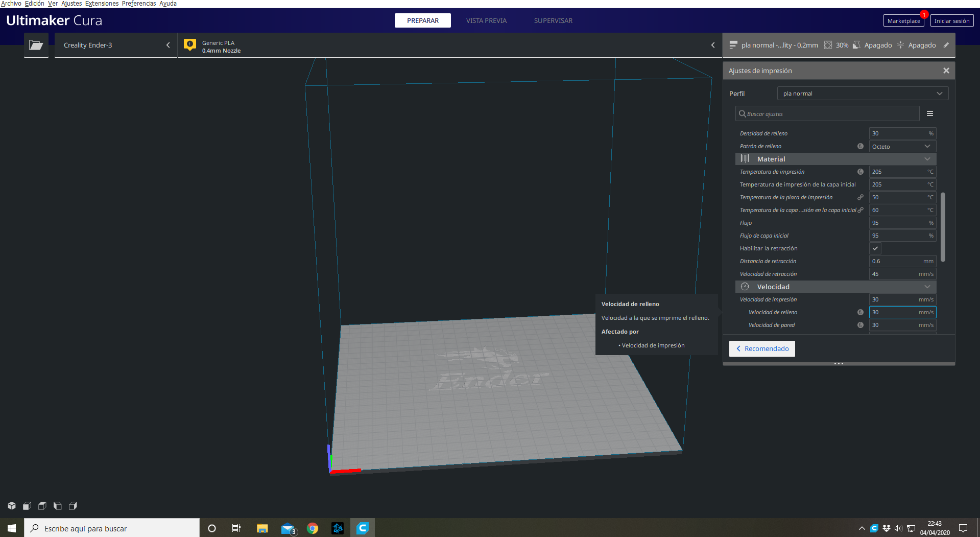Edit the Temperatura de impresión value field
Image resolution: width=980 pixels, height=537 pixels.
(902, 172)
